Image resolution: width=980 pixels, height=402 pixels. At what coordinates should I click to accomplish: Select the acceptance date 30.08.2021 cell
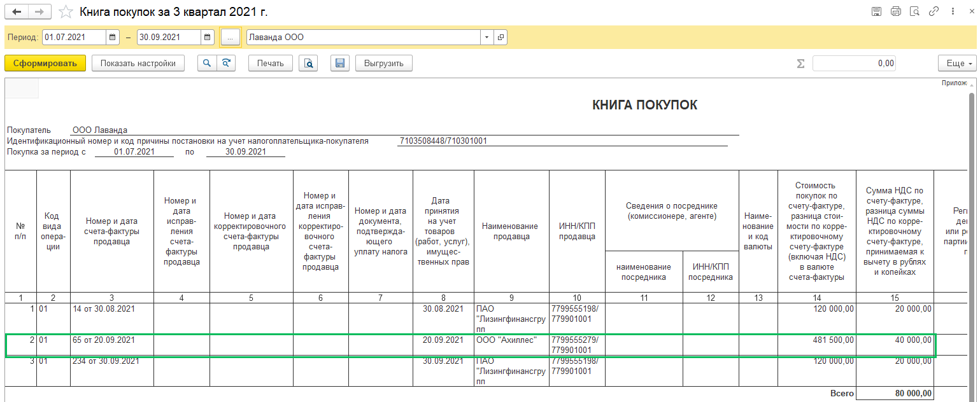443,319
